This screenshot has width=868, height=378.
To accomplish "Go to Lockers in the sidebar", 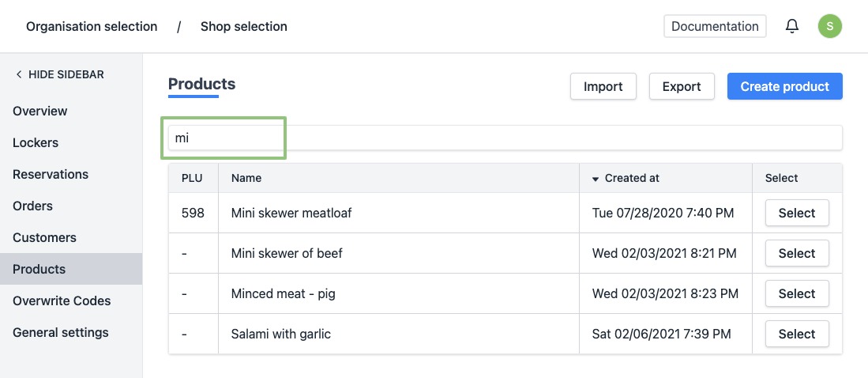I will tap(36, 142).
